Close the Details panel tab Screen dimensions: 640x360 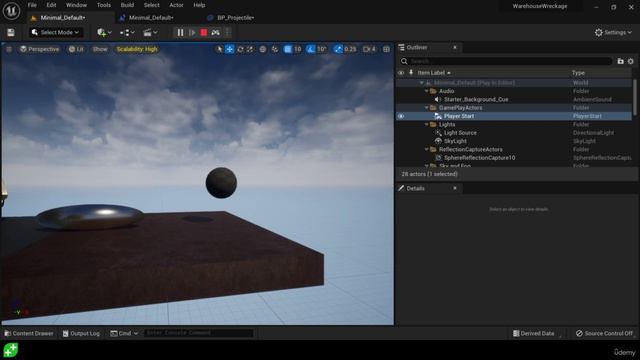pos(455,188)
